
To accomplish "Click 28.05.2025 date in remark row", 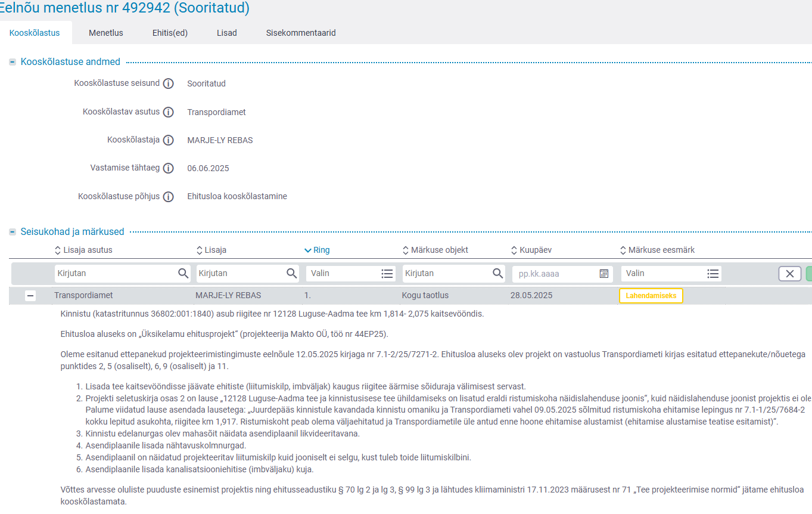I will coord(531,295).
